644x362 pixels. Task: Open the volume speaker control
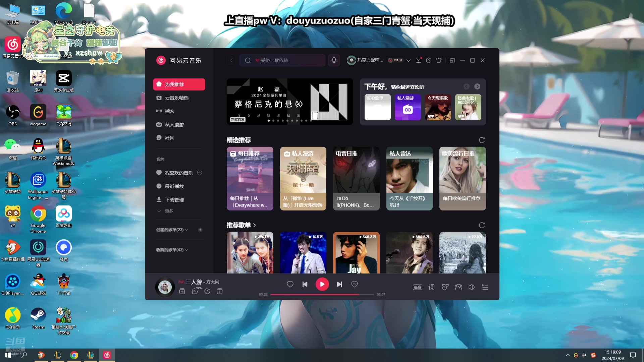point(472,287)
